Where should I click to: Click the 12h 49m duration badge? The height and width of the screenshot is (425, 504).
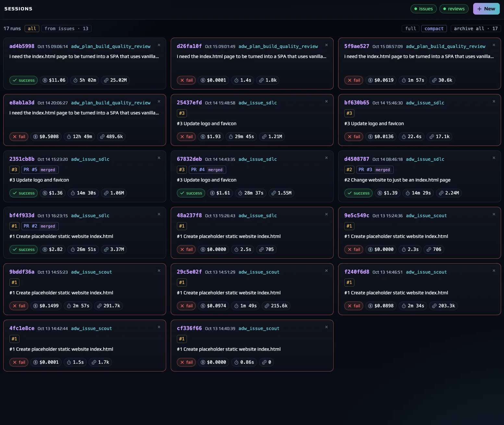pos(79,136)
